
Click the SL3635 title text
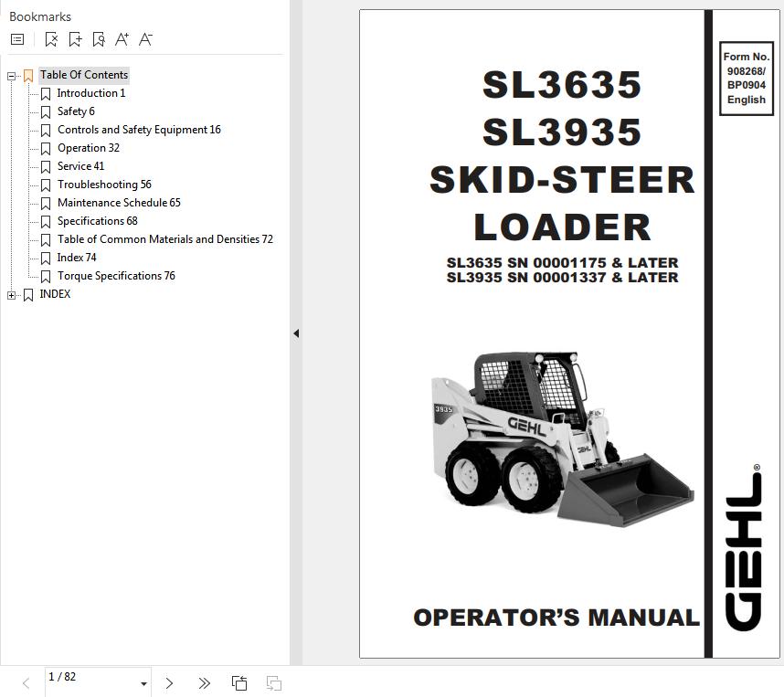pyautogui.click(x=562, y=84)
